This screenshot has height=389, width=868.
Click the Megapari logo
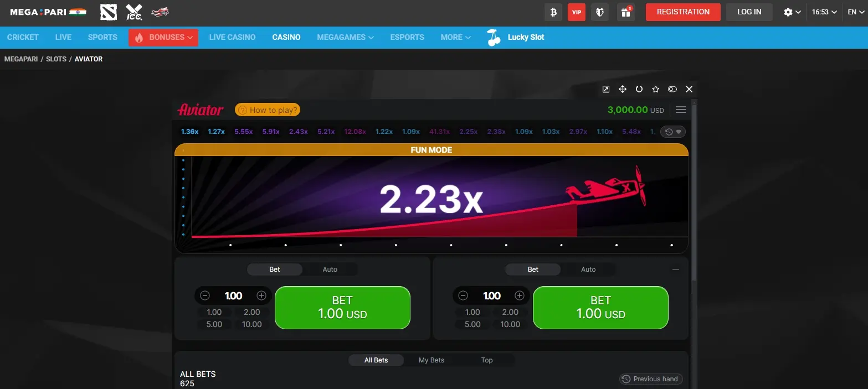point(48,12)
